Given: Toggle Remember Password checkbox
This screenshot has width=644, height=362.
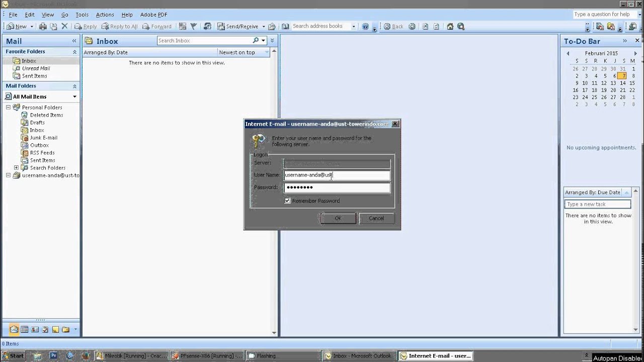Looking at the screenshot, I should (287, 201).
